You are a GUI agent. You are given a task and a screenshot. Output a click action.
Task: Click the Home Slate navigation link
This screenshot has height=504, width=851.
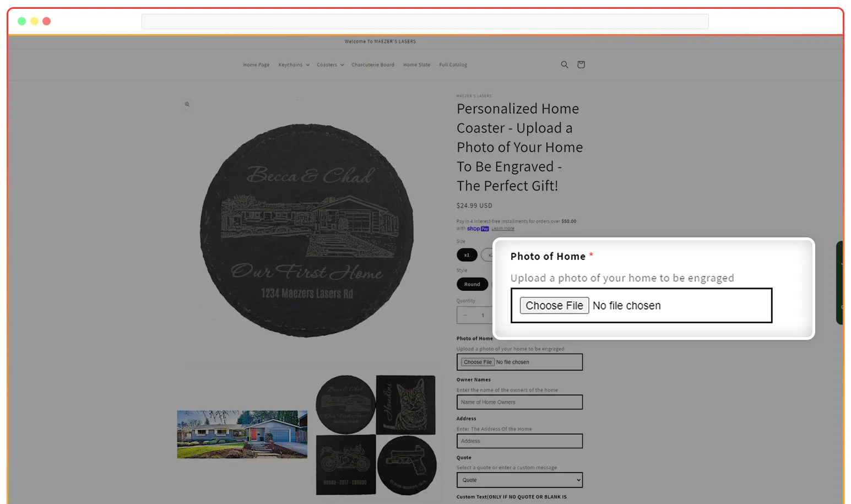416,64
